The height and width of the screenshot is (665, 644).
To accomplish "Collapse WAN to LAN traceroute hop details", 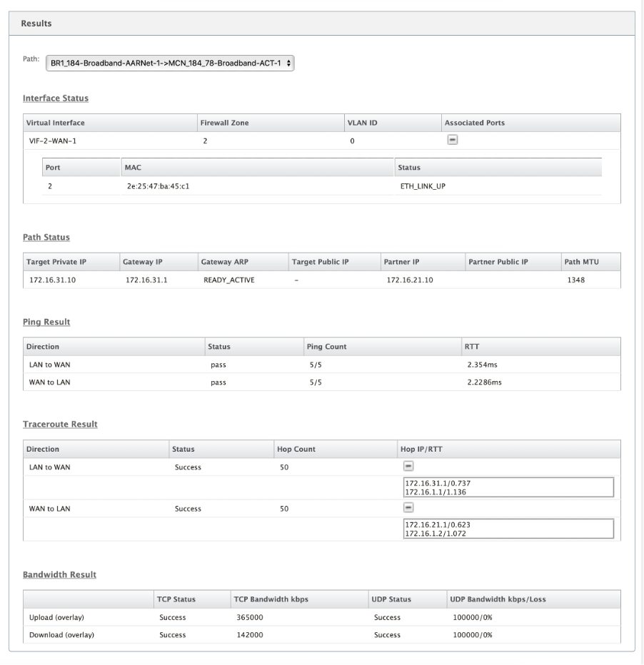I will click(x=408, y=507).
